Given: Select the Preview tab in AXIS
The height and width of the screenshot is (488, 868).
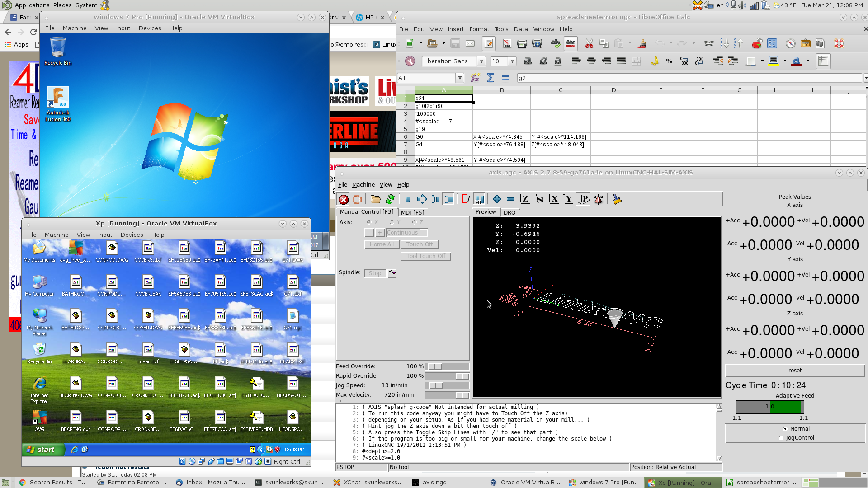Looking at the screenshot, I should click(486, 212).
